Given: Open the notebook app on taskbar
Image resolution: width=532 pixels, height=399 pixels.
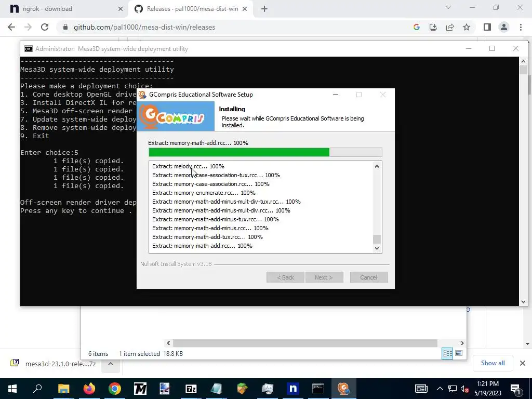Looking at the screenshot, I should [217, 389].
